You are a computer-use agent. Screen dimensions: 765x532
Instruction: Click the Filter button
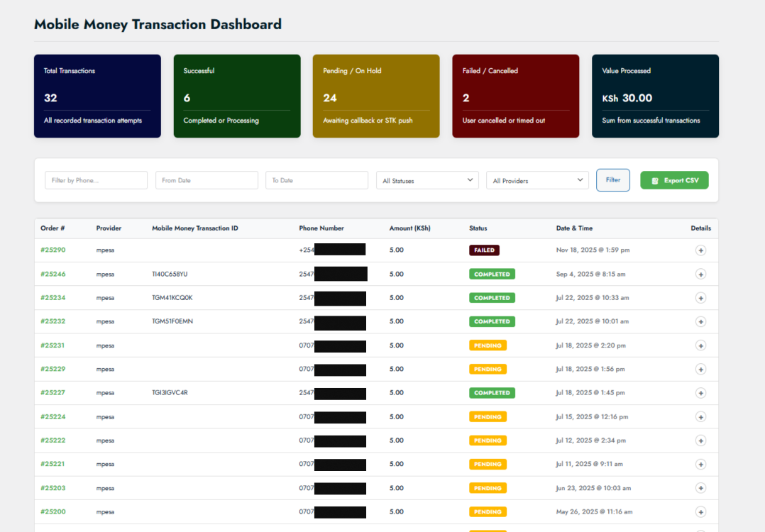613,179
